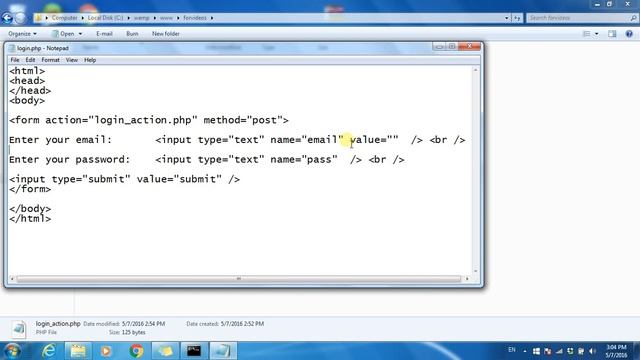This screenshot has height=360, width=640.
Task: Switch to the Notepad taskbar icon
Action: 223,351
